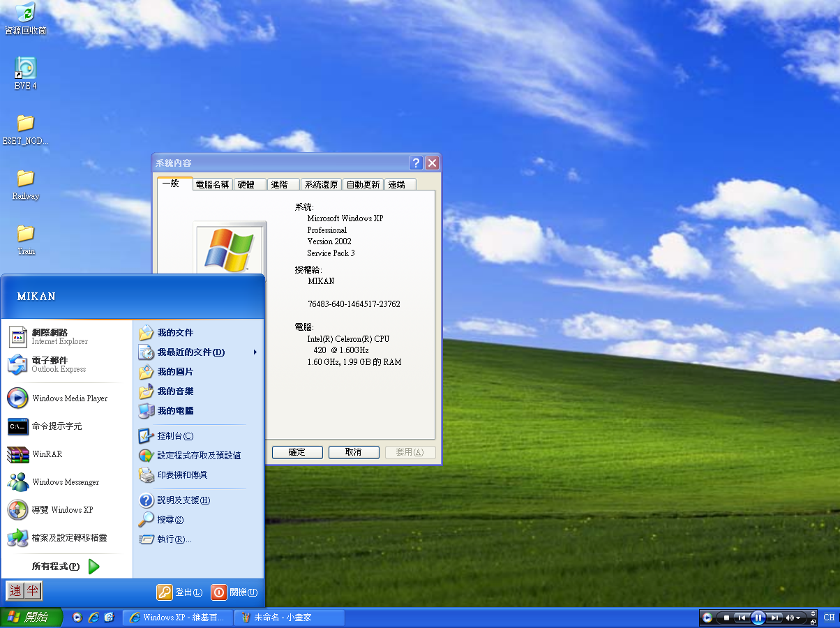The width and height of the screenshot is (840, 628).
Task: Switch to the untitled Paint taskbar window
Action: coord(290,618)
